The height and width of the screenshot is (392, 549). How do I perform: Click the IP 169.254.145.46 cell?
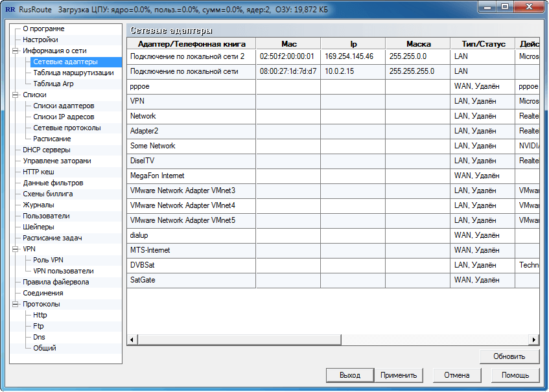pos(353,57)
